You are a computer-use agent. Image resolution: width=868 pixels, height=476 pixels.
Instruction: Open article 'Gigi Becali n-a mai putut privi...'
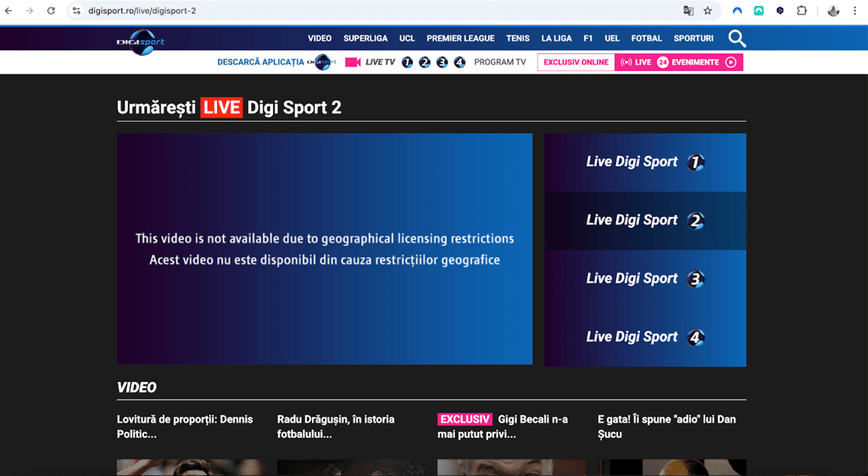503,427
